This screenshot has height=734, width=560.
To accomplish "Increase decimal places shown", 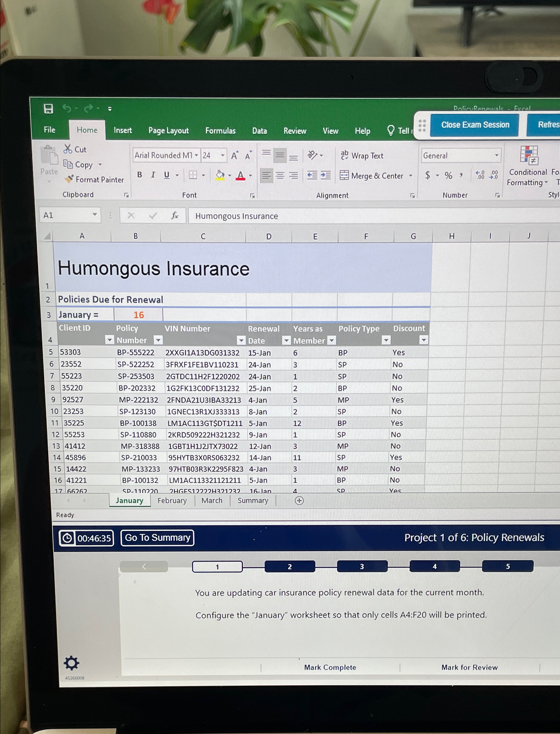I will coord(480,175).
